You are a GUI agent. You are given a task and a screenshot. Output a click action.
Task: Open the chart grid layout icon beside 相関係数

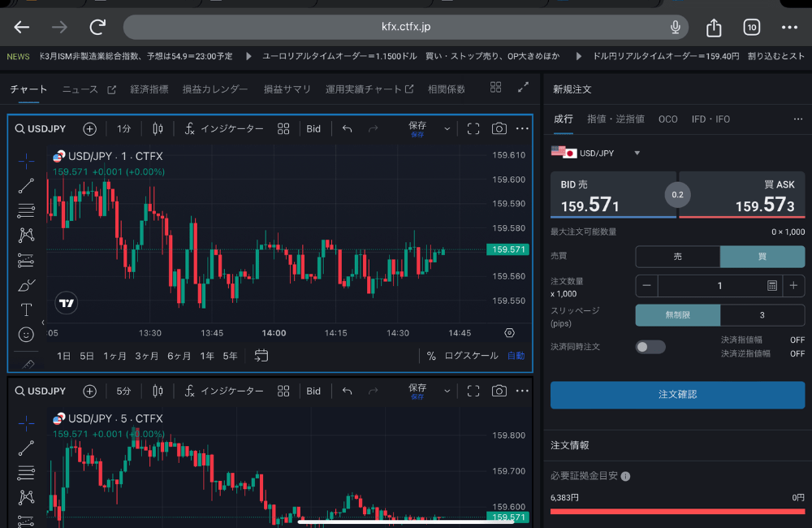tap(495, 87)
